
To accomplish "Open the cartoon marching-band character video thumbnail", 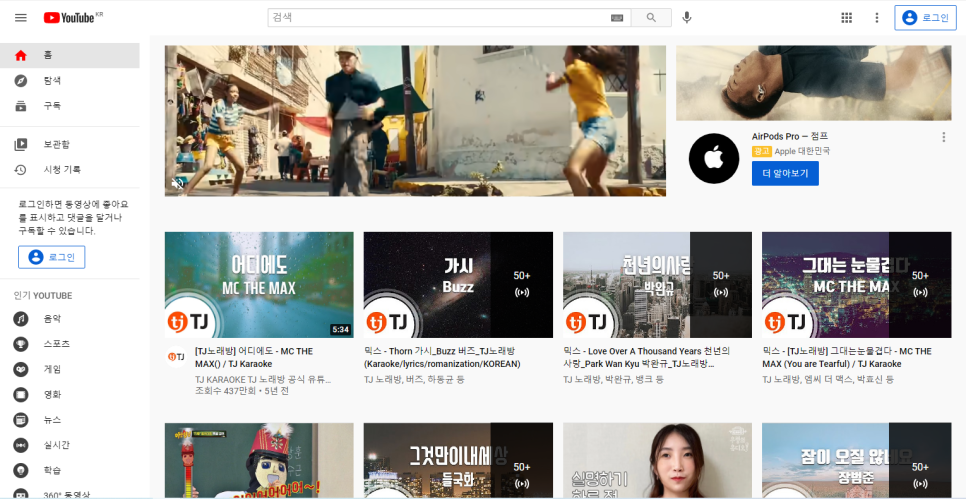I will 259,461.
